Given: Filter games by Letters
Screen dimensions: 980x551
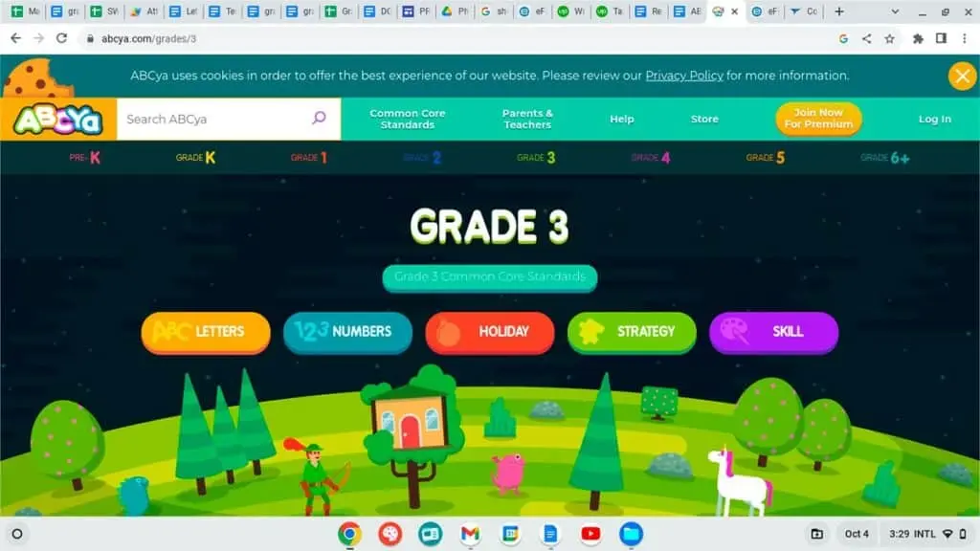Looking at the screenshot, I should pos(206,332).
